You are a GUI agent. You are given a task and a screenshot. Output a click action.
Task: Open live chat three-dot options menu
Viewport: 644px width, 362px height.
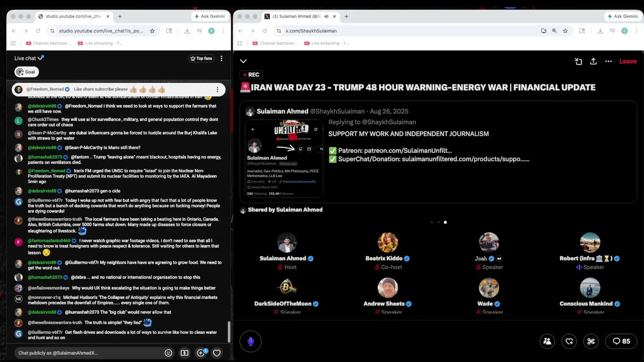221,58
